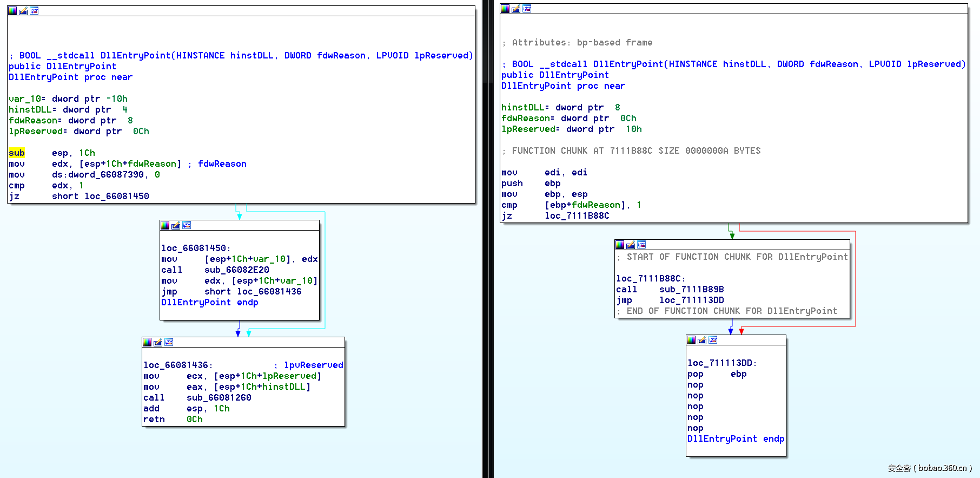Click pencil edit icon on sub esp block
Screen dimensions: 980x478
point(23,11)
